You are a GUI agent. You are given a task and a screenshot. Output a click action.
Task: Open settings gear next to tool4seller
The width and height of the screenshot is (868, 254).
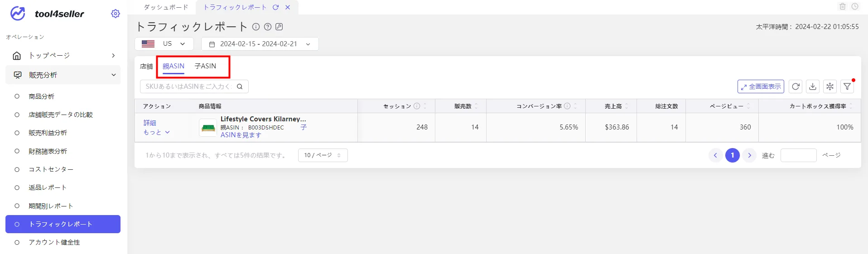coord(116,14)
